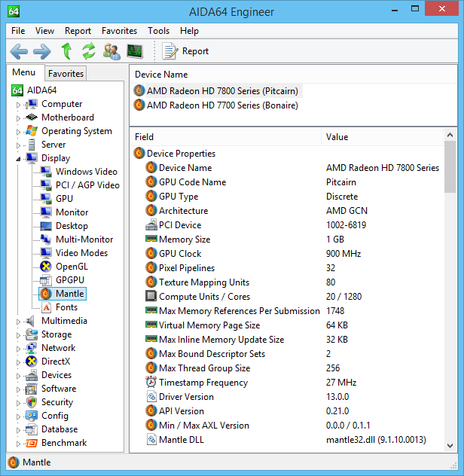Click the Refresh icon in toolbar
This screenshot has height=476, width=464.
89,51
